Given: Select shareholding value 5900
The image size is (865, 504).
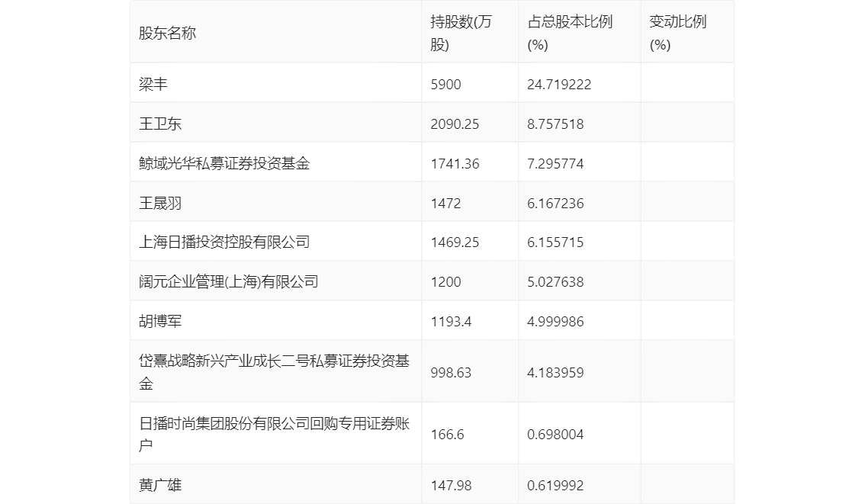Looking at the screenshot, I should point(445,85).
